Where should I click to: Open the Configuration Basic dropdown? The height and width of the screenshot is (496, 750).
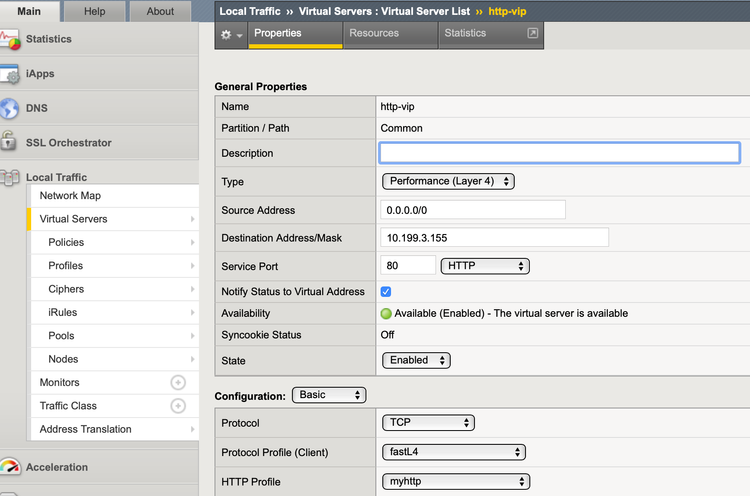(x=329, y=395)
